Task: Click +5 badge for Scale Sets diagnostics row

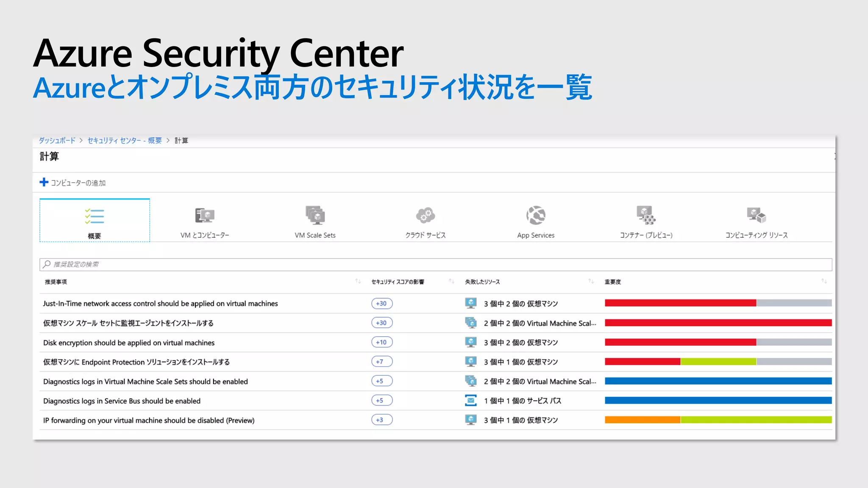Action: coord(382,381)
